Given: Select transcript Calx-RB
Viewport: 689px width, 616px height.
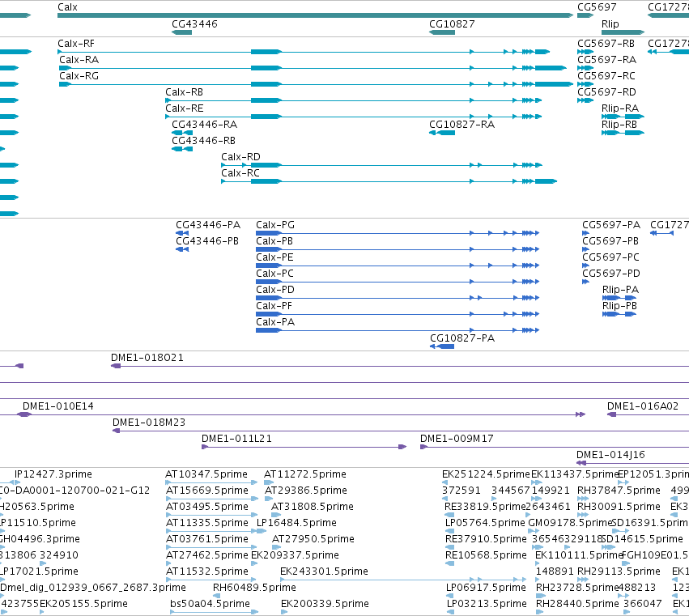Looking at the screenshot, I should click(184, 92).
